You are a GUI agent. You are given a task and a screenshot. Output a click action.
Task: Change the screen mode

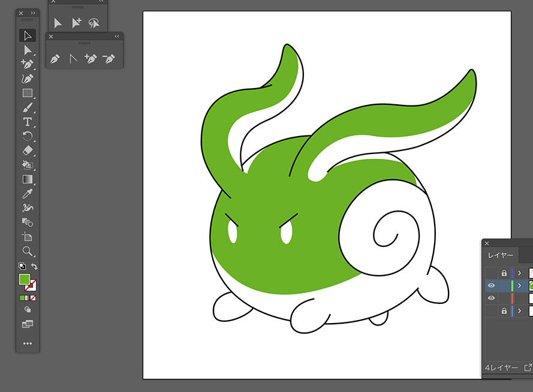tap(28, 324)
